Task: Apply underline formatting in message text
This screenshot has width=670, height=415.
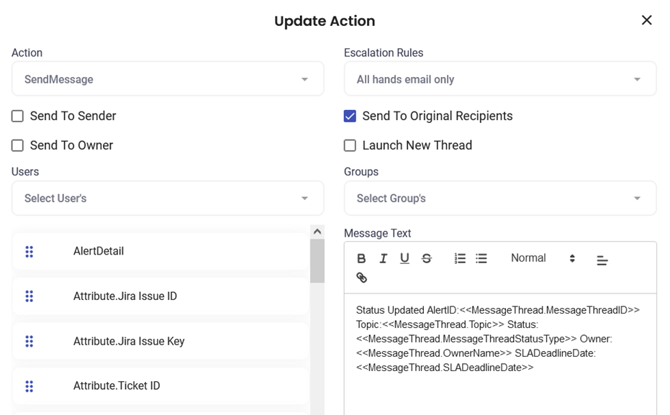Action: (404, 259)
